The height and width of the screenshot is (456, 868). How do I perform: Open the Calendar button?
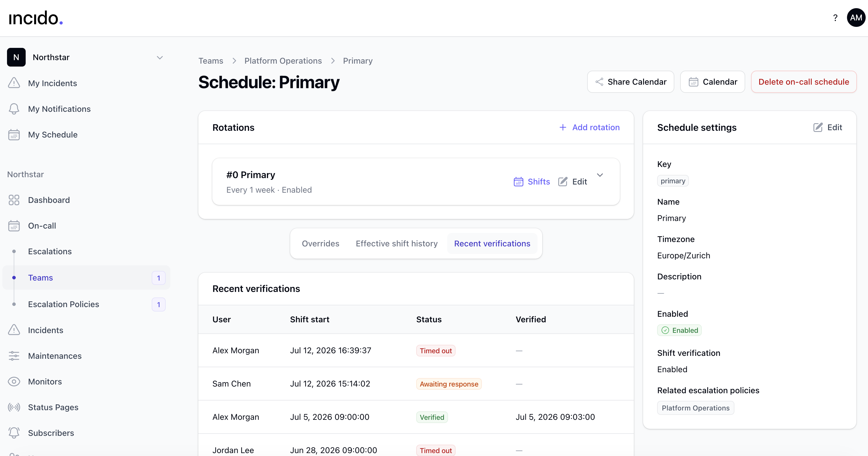[713, 82]
